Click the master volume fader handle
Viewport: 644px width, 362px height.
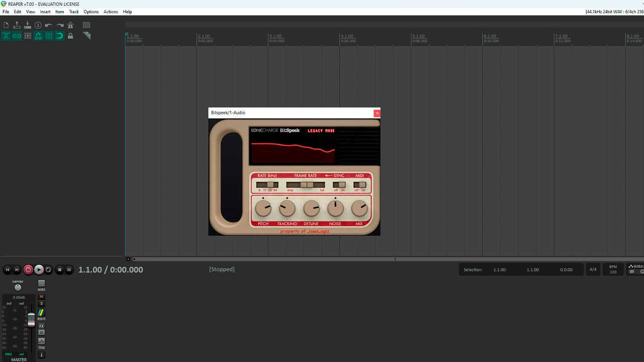click(x=31, y=320)
